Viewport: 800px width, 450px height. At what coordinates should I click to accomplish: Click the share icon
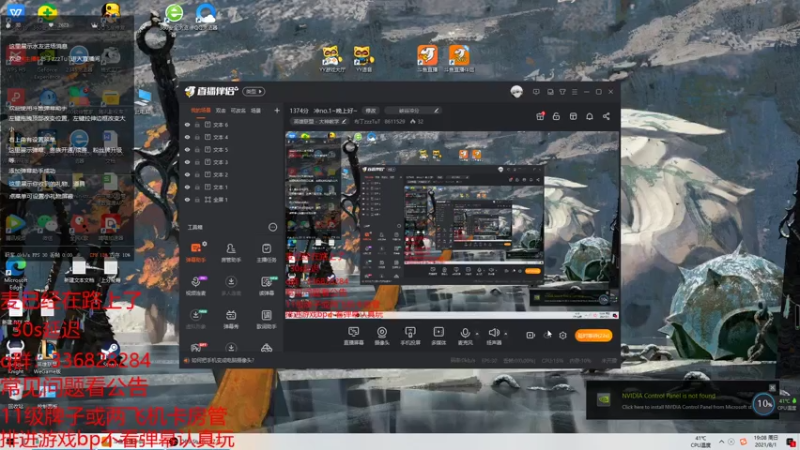click(606, 116)
